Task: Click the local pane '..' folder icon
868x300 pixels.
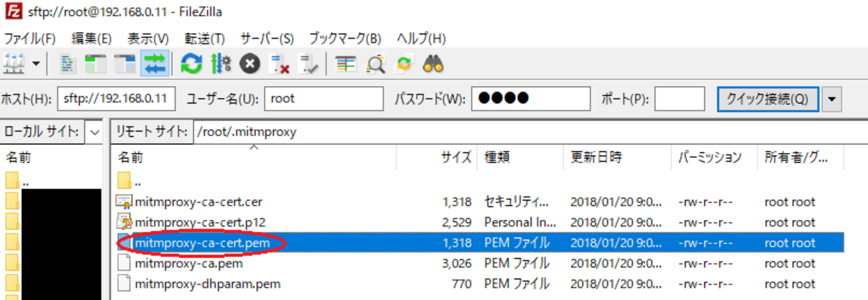Action: pyautogui.click(x=13, y=181)
